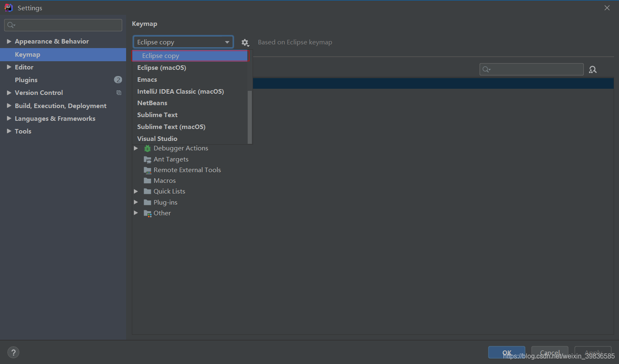Expand the Other tree node
Screen dimensions: 619x364
point(136,213)
